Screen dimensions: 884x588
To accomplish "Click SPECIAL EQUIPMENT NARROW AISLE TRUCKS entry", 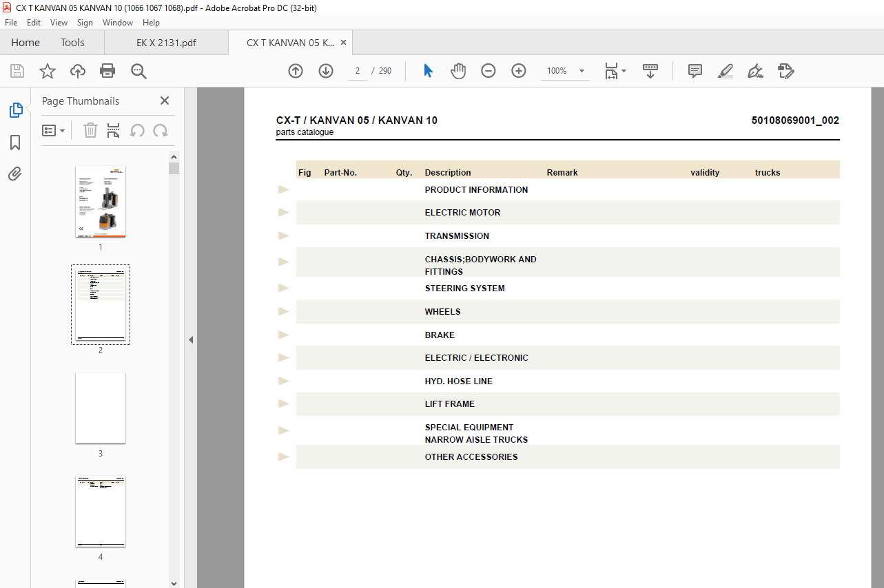I will [x=476, y=434].
